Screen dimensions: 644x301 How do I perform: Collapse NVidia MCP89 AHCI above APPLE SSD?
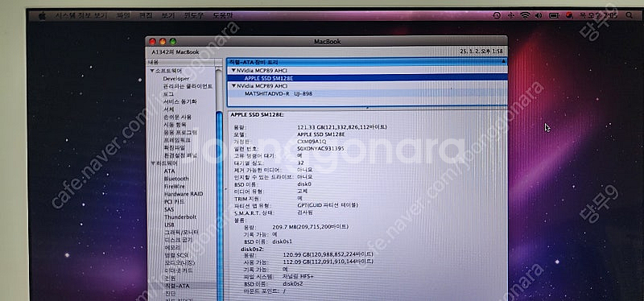click(233, 70)
